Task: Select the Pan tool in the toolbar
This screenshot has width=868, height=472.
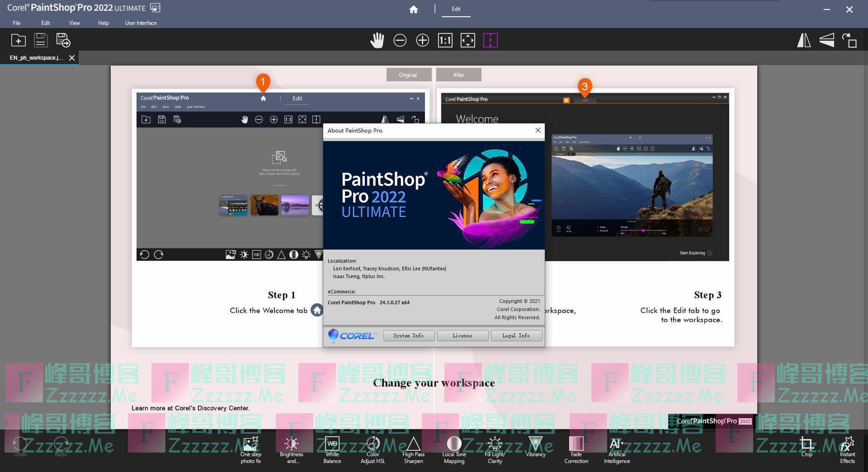Action: coord(377,40)
